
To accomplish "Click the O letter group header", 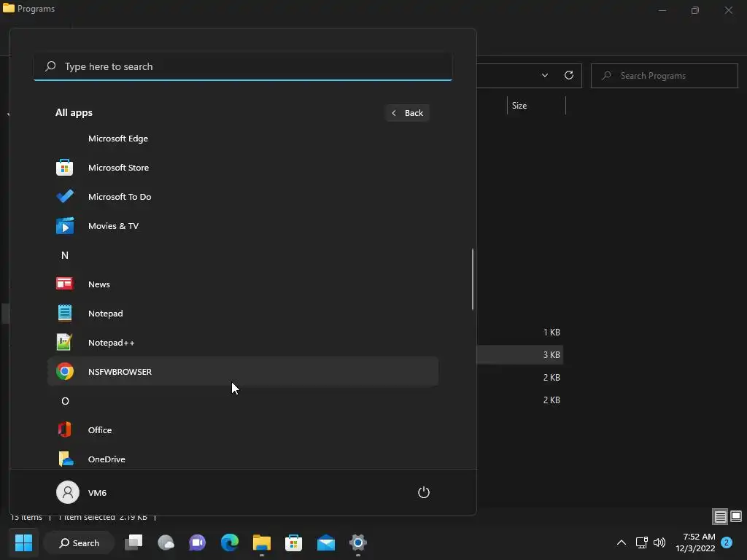I will tap(65, 401).
